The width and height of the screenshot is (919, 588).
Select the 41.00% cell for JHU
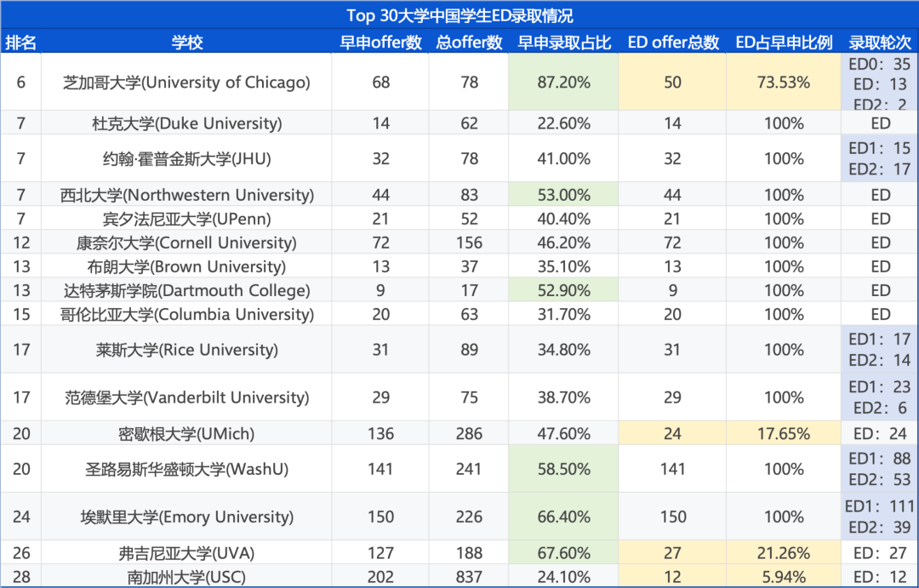click(x=564, y=158)
